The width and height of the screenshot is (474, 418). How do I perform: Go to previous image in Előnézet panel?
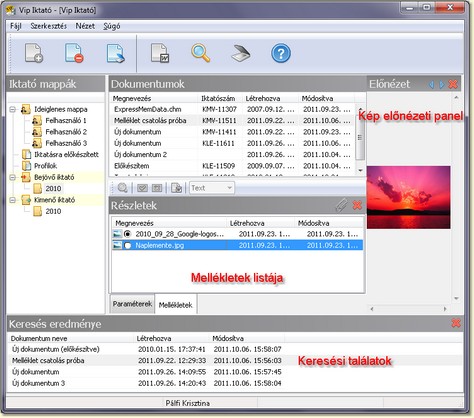[431, 85]
